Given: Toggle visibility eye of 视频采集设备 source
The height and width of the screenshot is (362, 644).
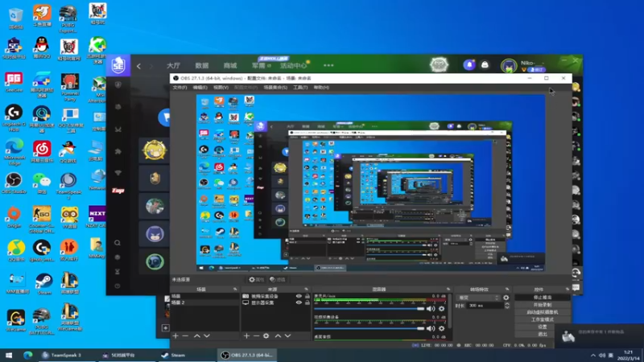Looking at the screenshot, I should [x=299, y=296].
